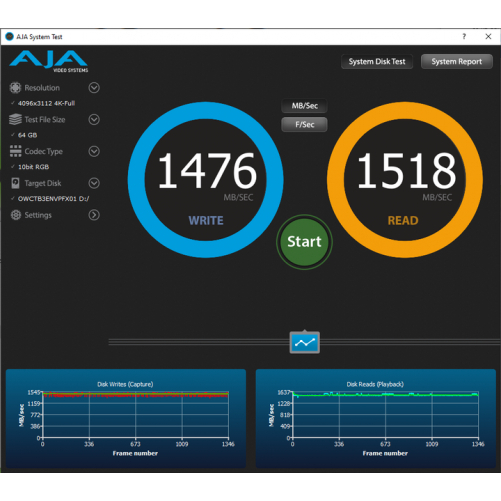This screenshot has width=501, height=501.
Task: Expand the Target Disk dropdown arrow
Action: point(94,183)
